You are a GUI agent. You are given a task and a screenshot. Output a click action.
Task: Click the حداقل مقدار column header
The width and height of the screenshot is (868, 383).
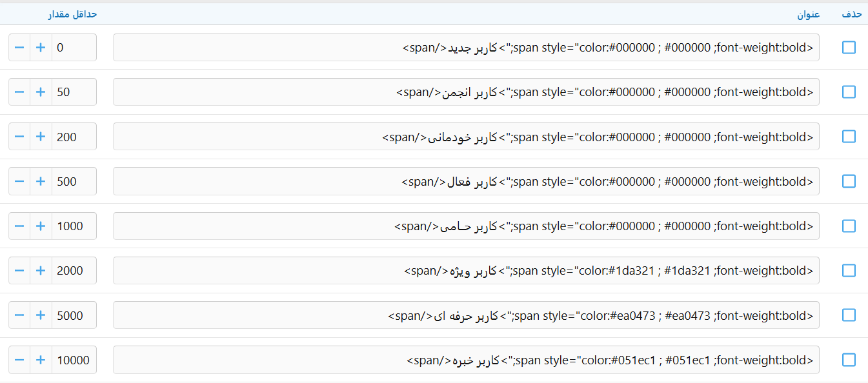click(x=73, y=14)
